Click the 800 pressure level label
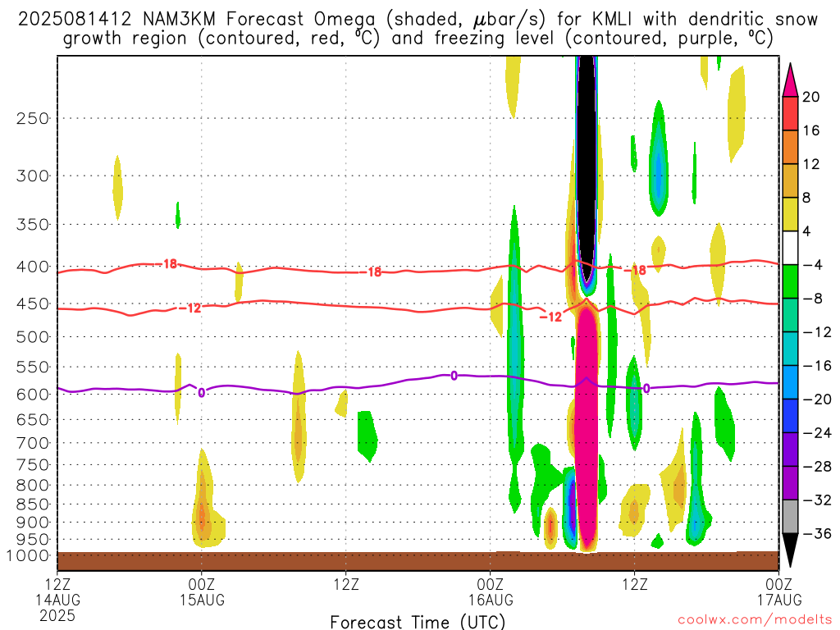840x630 pixels. pyautogui.click(x=33, y=486)
